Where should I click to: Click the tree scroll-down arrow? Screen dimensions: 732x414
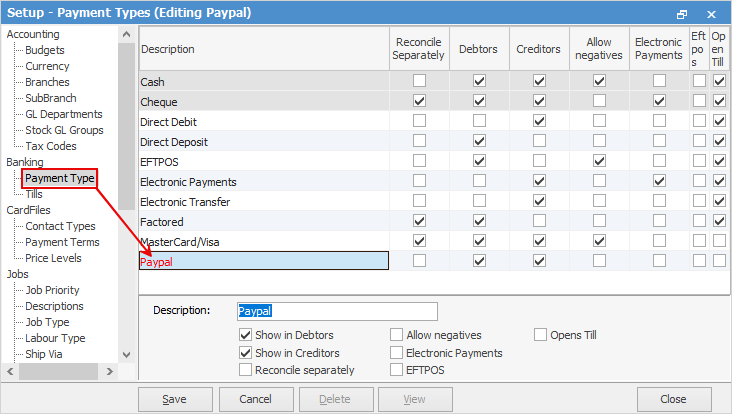(x=126, y=355)
